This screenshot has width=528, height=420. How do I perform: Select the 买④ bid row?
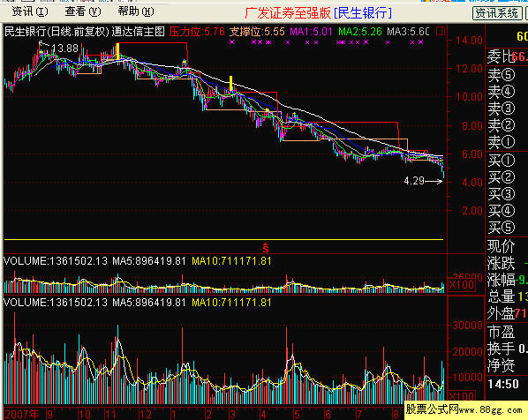pyautogui.click(x=507, y=211)
